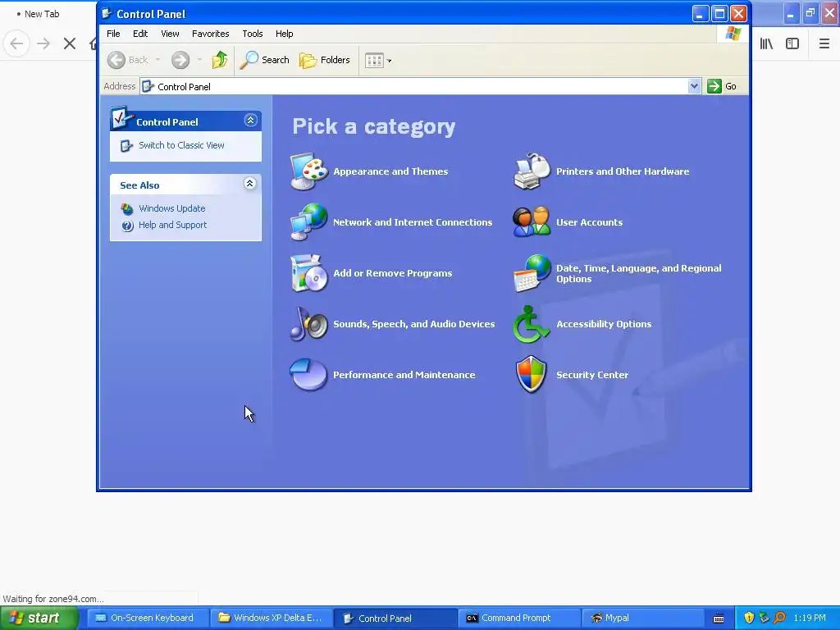This screenshot has height=630, width=840.
Task: Stop loading with X in background browser
Action: point(70,44)
